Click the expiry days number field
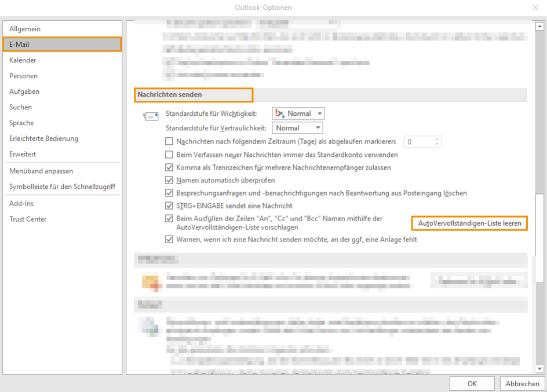547x392 pixels. (x=418, y=142)
